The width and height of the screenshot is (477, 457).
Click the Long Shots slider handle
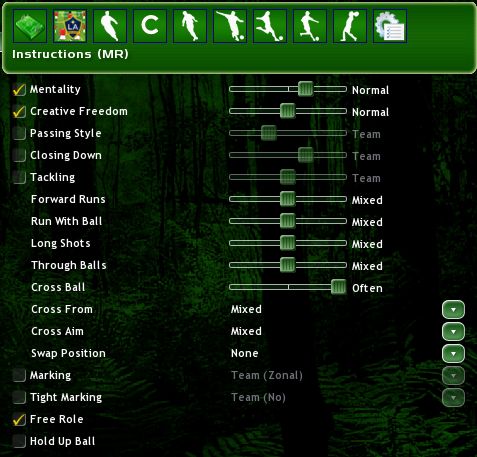pos(287,243)
